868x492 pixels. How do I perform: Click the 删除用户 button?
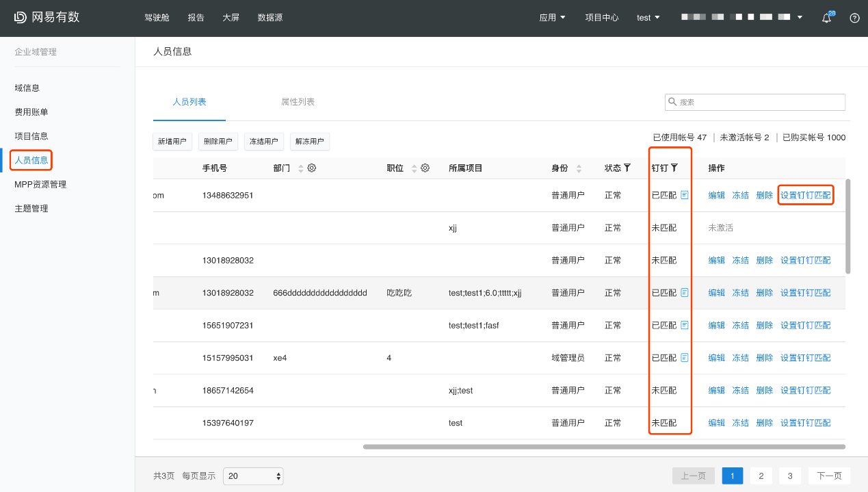tap(218, 142)
